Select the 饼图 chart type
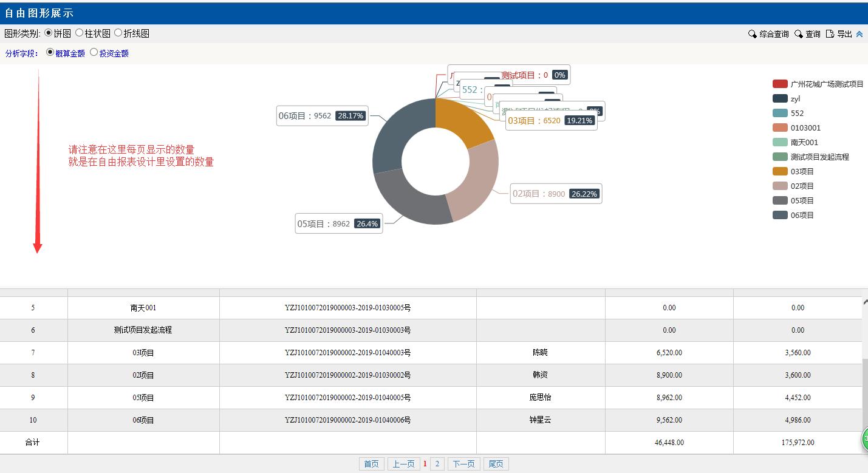Screen dimensions: 868x473 tap(49, 33)
